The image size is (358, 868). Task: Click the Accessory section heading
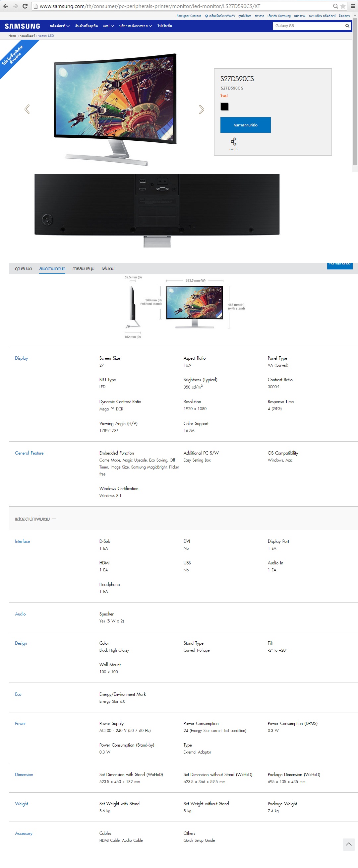point(24,833)
